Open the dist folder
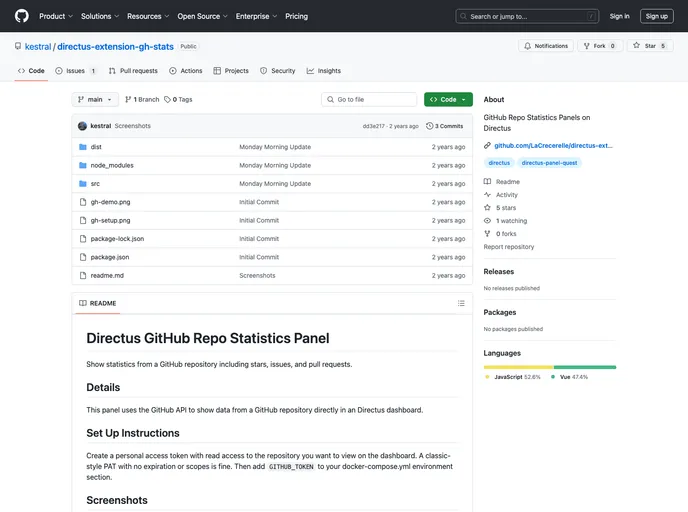The width and height of the screenshot is (688, 512). point(96,147)
